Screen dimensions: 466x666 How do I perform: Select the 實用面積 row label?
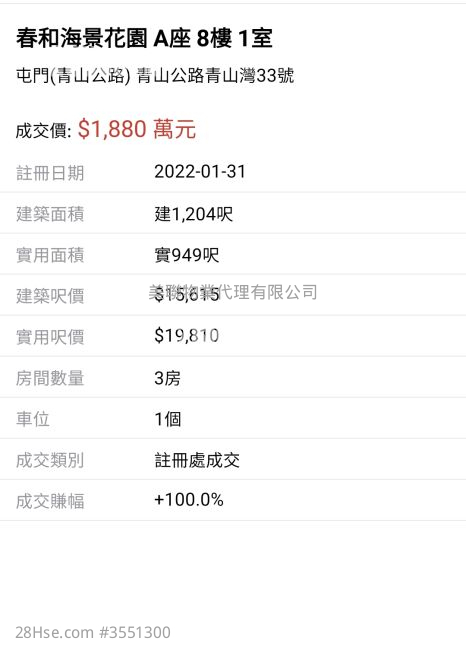tap(50, 255)
